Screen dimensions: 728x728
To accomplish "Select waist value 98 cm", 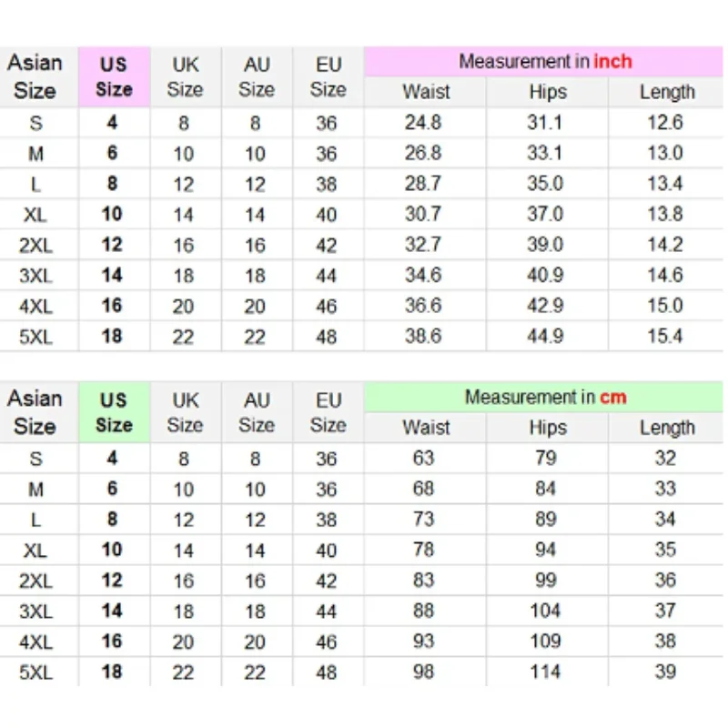I will click(x=423, y=672).
